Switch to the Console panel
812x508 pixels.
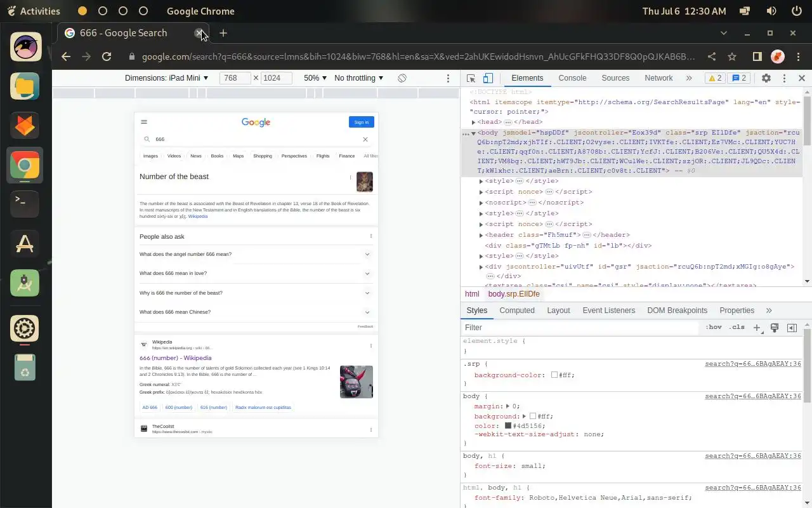pyautogui.click(x=572, y=78)
